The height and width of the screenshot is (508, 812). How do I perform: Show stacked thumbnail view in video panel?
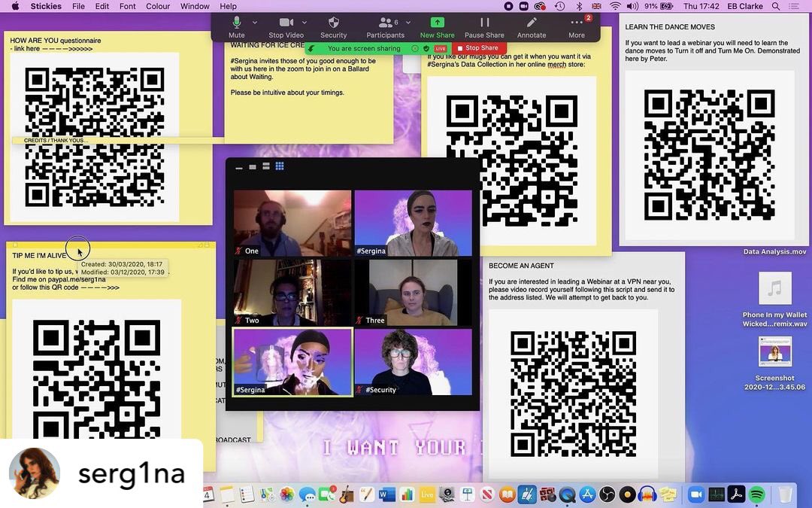pyautogui.click(x=266, y=166)
